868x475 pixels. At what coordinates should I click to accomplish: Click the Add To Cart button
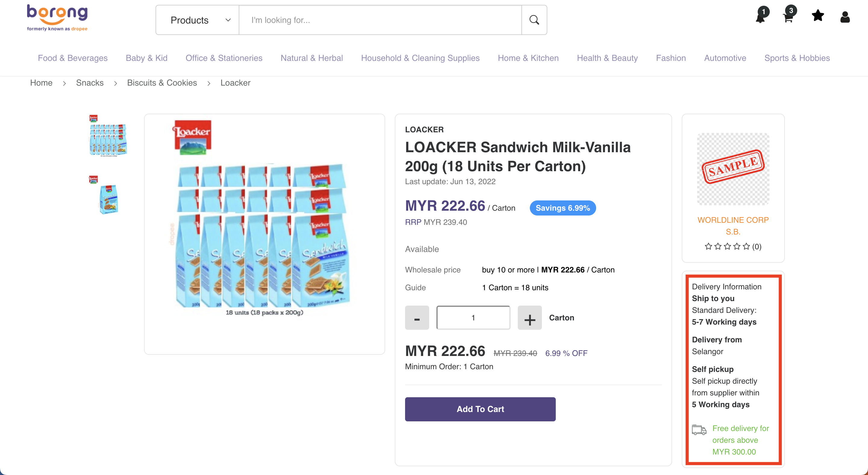[x=480, y=409]
